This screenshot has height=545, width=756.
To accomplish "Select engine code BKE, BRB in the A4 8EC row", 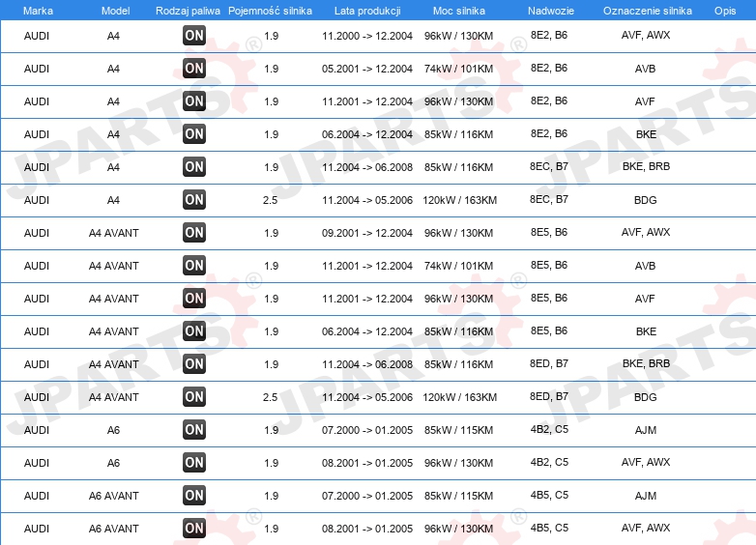I will (x=646, y=166).
